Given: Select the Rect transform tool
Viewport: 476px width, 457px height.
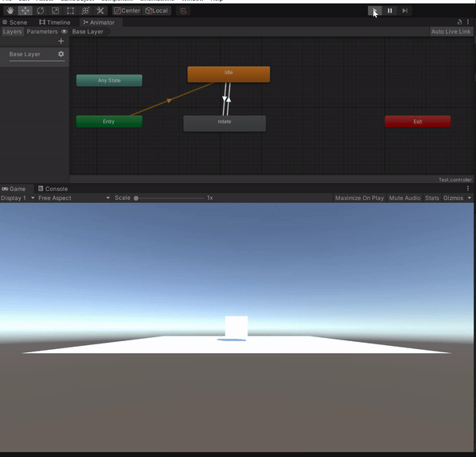Looking at the screenshot, I should pyautogui.click(x=70, y=11).
